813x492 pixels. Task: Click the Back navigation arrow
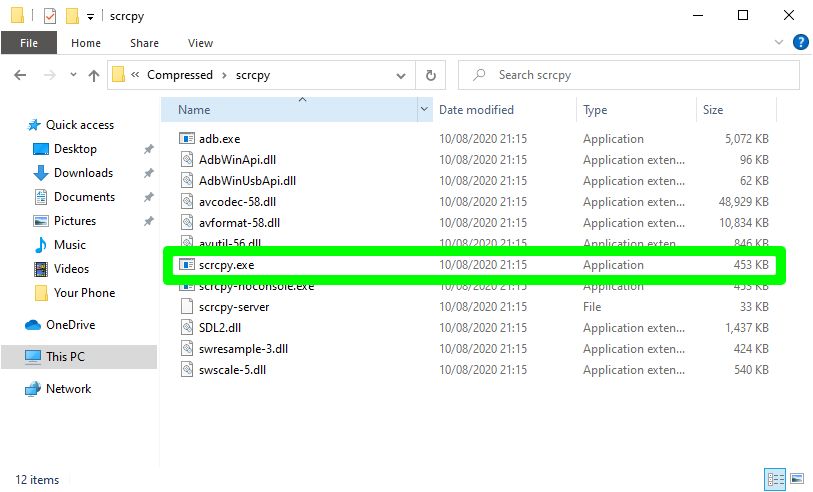pos(20,75)
